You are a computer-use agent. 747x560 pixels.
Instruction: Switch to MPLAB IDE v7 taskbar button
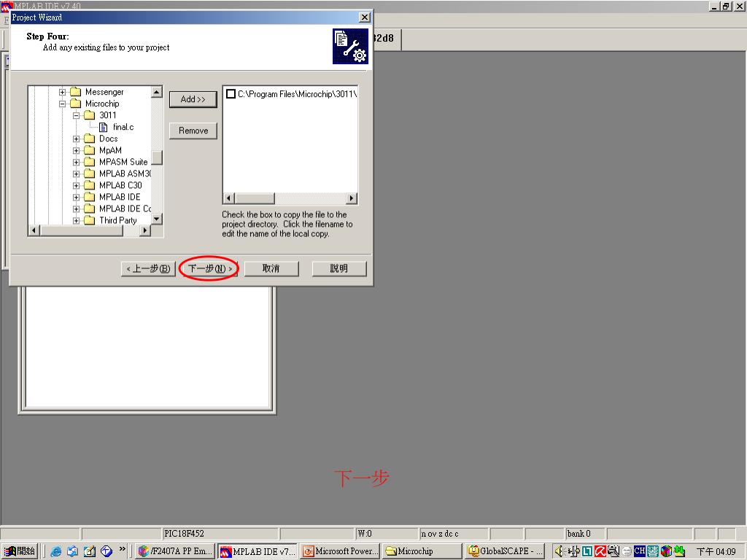pos(258,551)
